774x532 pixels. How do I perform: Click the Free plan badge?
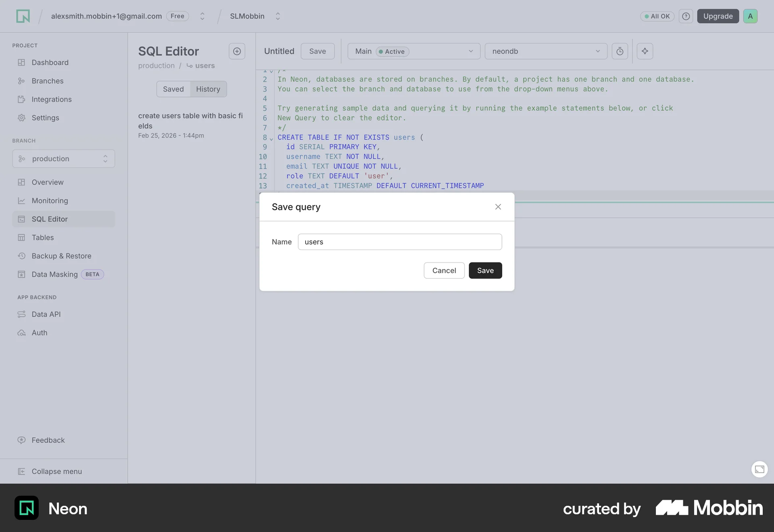point(177,16)
